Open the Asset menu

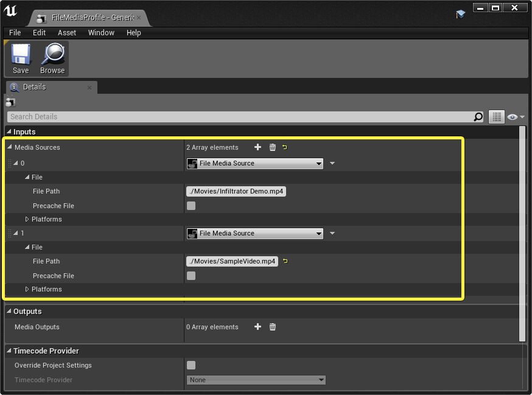[x=67, y=33]
